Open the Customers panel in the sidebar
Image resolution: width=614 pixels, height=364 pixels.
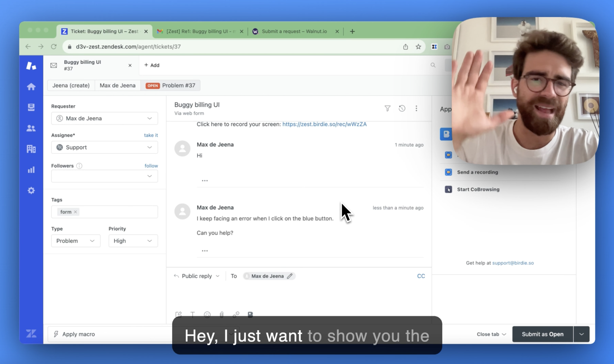pyautogui.click(x=31, y=128)
